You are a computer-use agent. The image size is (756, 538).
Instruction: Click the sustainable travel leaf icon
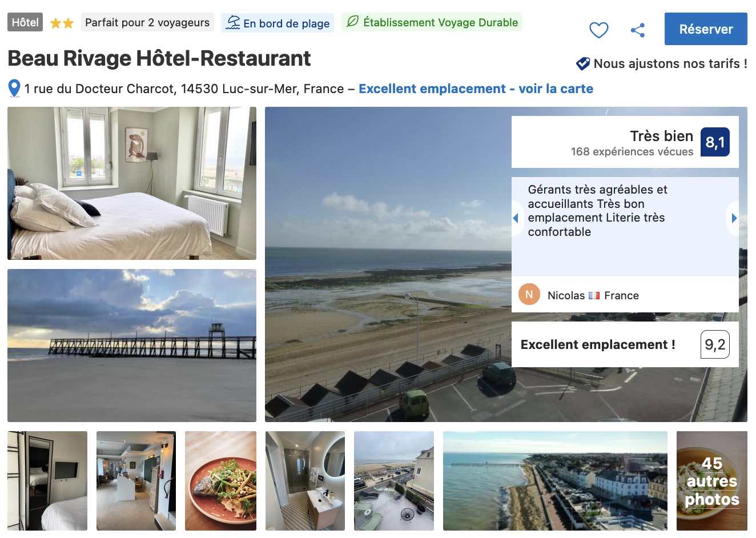(x=353, y=22)
